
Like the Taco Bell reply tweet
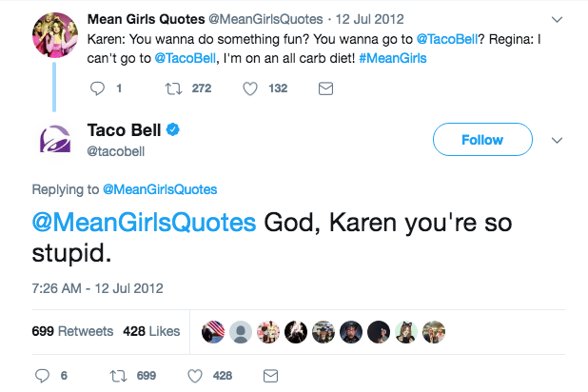click(x=200, y=375)
